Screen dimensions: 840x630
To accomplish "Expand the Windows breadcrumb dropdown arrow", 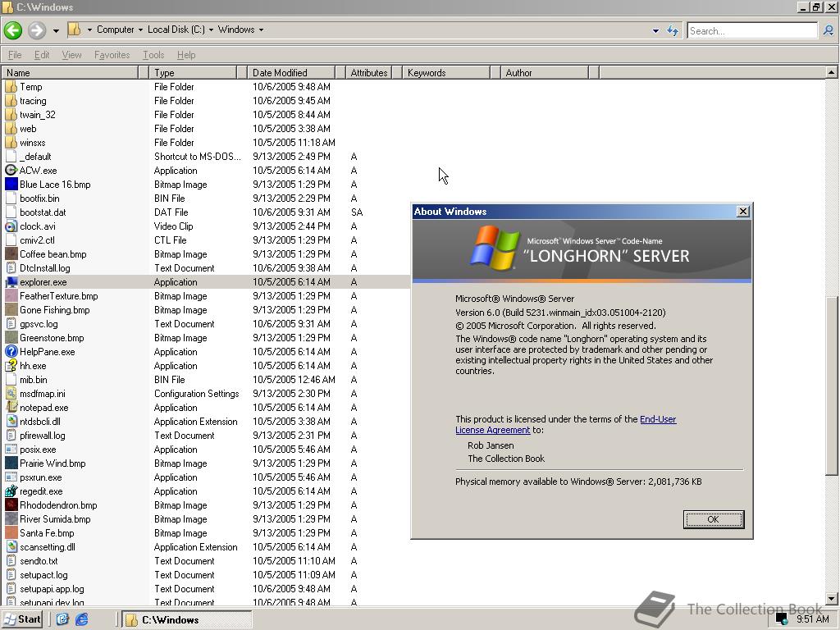I will (x=261, y=30).
